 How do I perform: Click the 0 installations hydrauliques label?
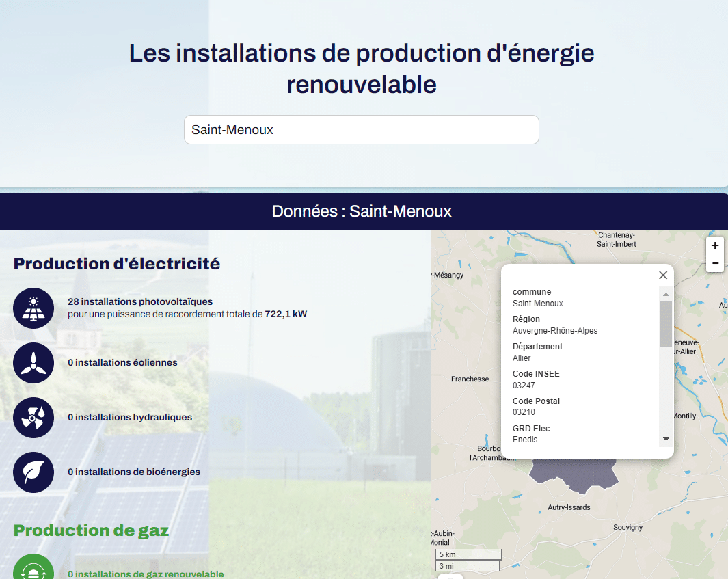coord(130,418)
